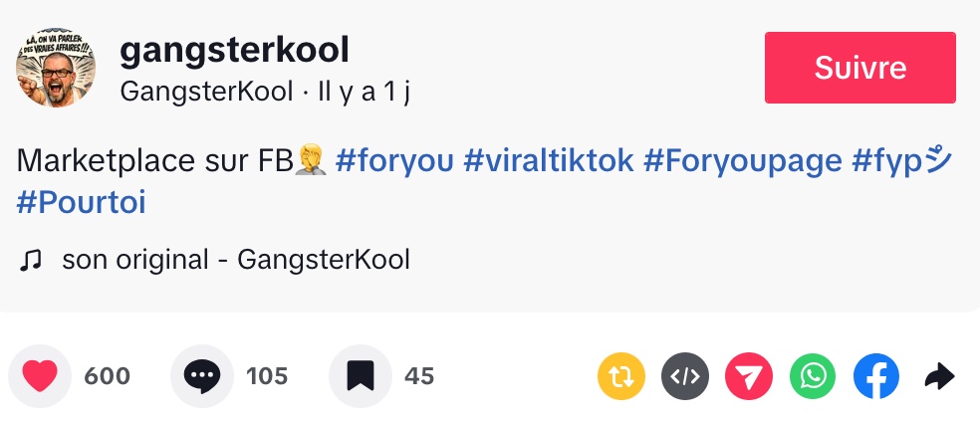Open the comments via speech bubble icon
The image size is (980, 426).
point(202,376)
